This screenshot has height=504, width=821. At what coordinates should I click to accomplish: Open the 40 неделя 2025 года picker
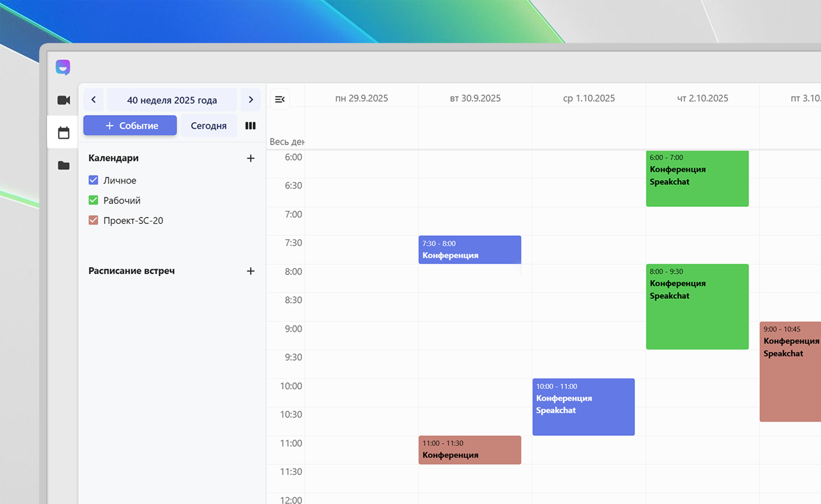[x=172, y=100]
